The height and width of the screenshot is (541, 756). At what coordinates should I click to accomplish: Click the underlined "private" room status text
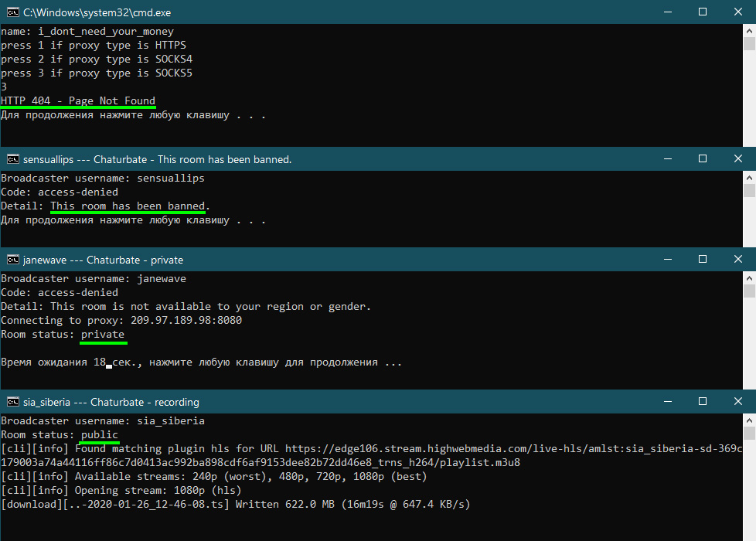(103, 335)
